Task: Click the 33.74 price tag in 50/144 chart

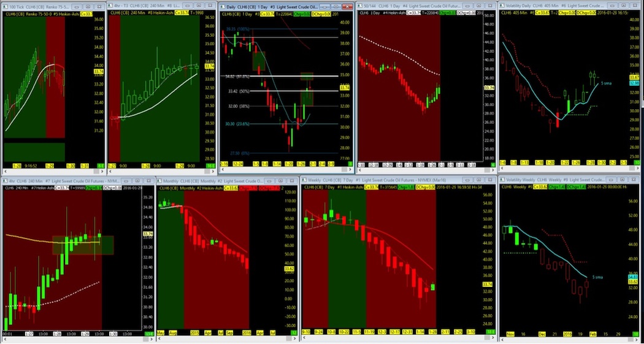Action: click(x=489, y=88)
